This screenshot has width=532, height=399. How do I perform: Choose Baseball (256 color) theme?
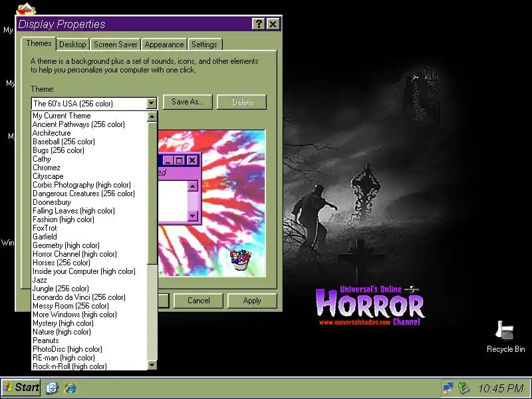coord(89,142)
